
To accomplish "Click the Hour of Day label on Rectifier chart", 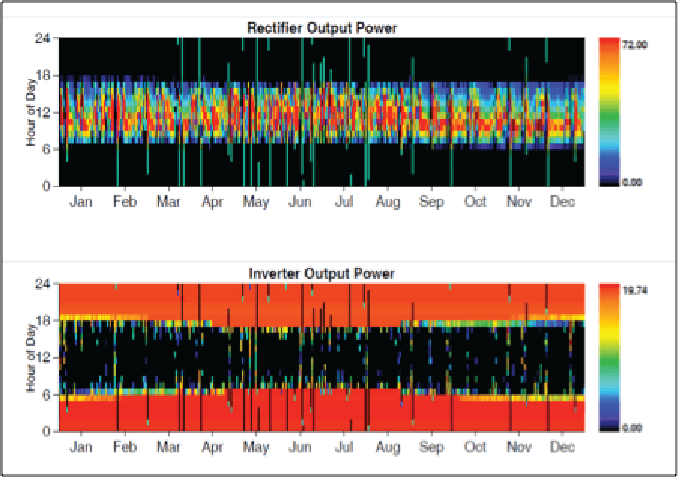I will coord(33,112).
